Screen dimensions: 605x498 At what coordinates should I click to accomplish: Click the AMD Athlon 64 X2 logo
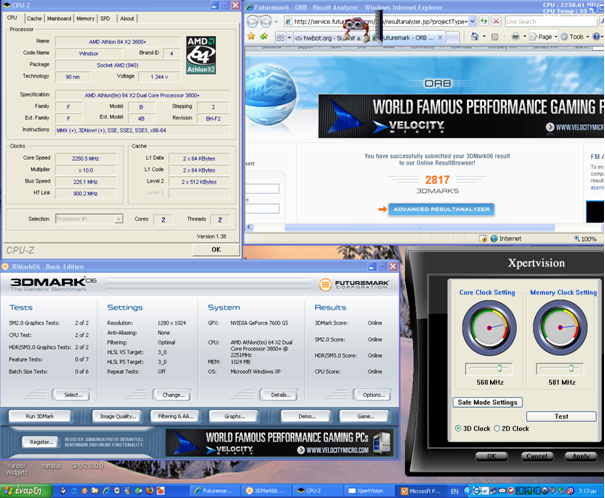[201, 55]
